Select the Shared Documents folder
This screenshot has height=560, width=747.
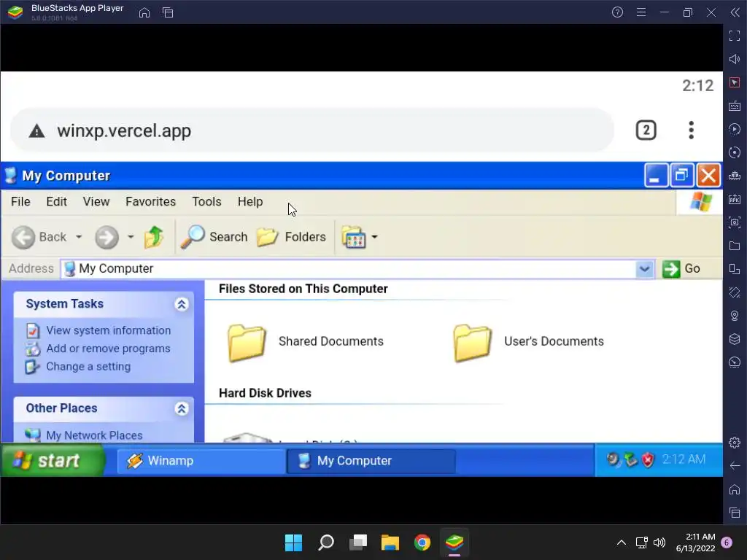tap(306, 341)
